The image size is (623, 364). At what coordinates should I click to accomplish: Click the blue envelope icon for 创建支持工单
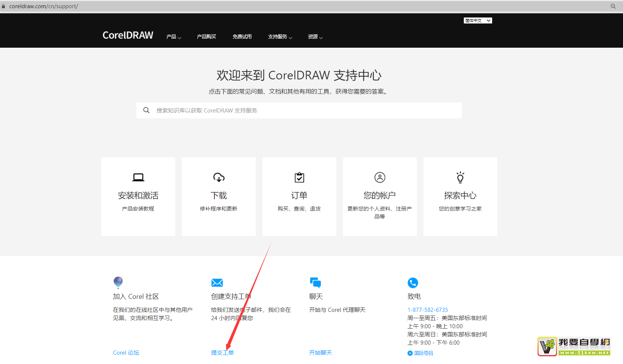[217, 283]
